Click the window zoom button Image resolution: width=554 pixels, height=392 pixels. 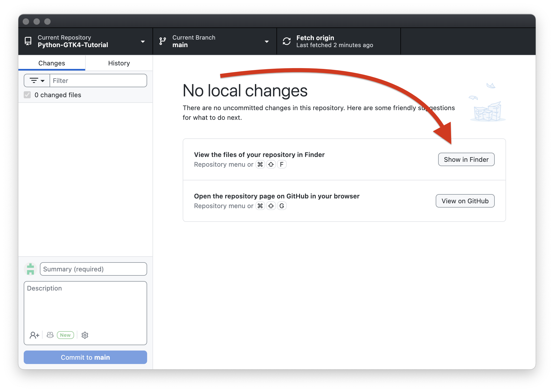[47, 22]
